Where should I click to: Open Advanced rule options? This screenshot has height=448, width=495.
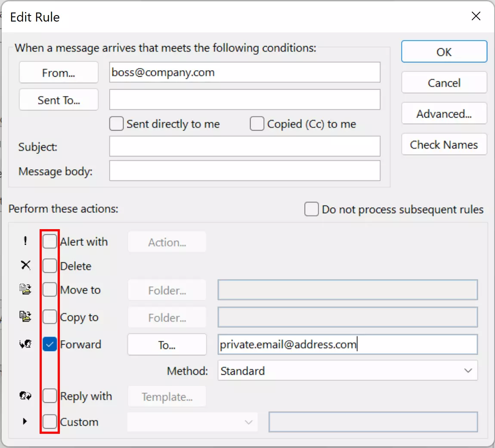pos(444,113)
